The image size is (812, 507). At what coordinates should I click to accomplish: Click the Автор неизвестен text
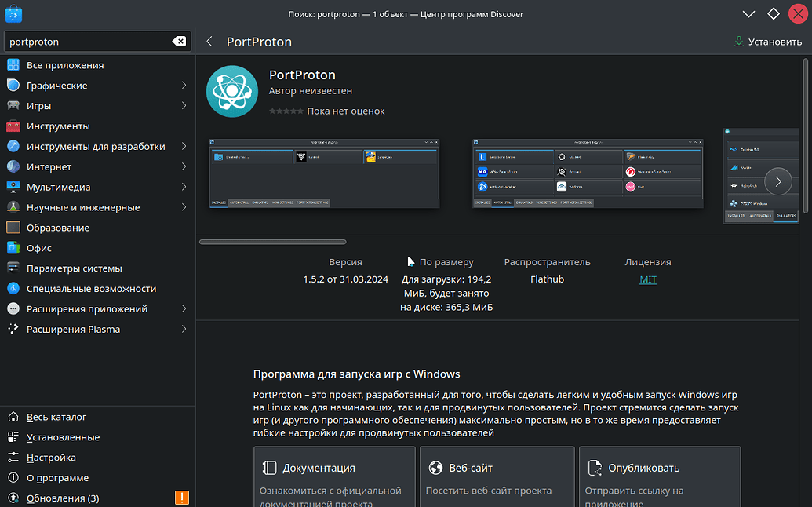(310, 90)
